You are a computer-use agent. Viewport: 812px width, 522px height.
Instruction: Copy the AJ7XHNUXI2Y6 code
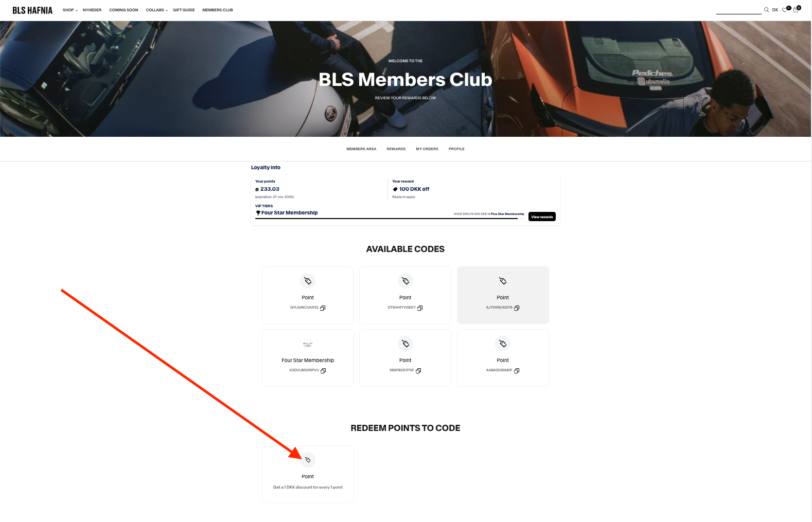click(x=517, y=308)
